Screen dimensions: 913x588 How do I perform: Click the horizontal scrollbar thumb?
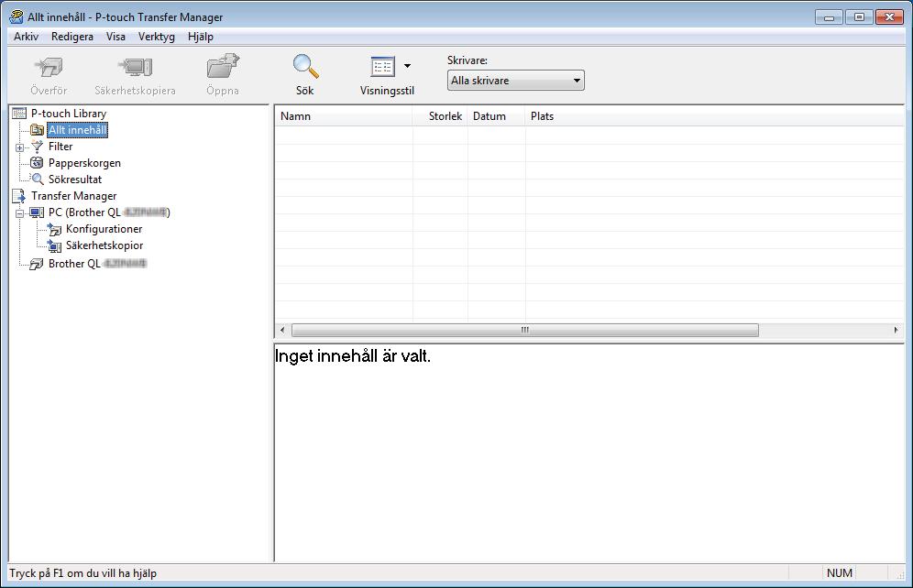524,330
